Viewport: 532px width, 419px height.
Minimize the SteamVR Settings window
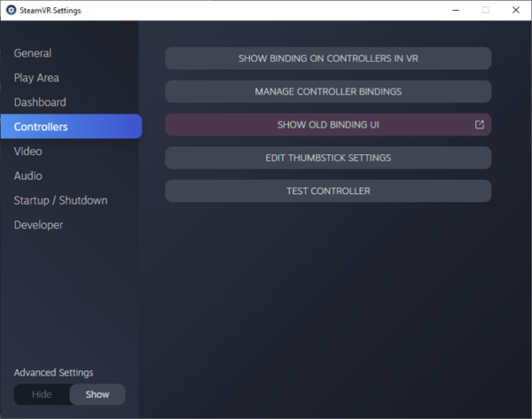point(456,10)
